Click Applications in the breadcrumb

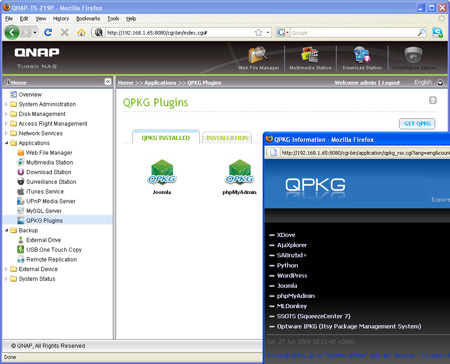click(x=160, y=83)
